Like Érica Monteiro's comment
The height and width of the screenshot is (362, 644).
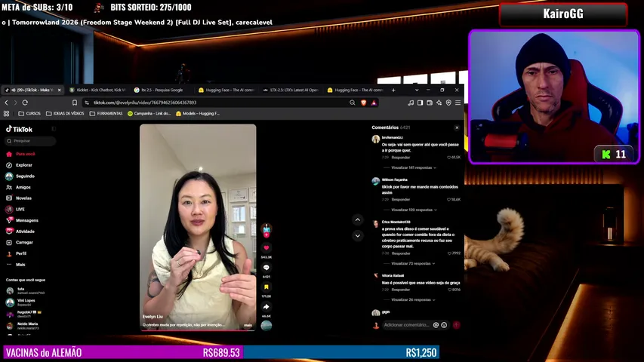[450, 253]
